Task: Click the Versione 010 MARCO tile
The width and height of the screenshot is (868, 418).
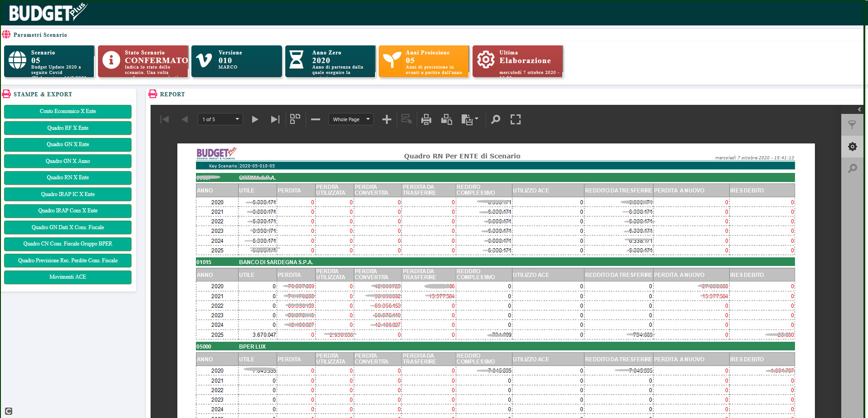Action: coord(236,61)
